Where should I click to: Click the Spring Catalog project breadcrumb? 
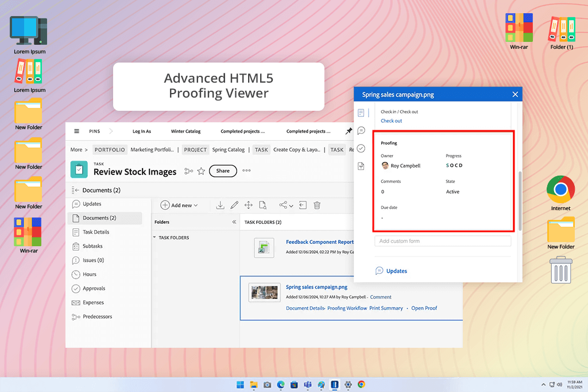coord(229,150)
